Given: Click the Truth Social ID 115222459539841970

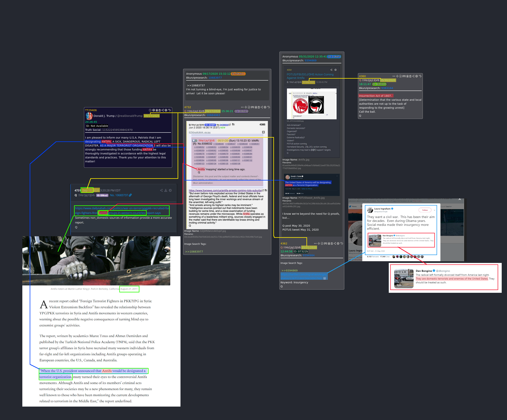Looking at the screenshot, I should tap(117, 130).
